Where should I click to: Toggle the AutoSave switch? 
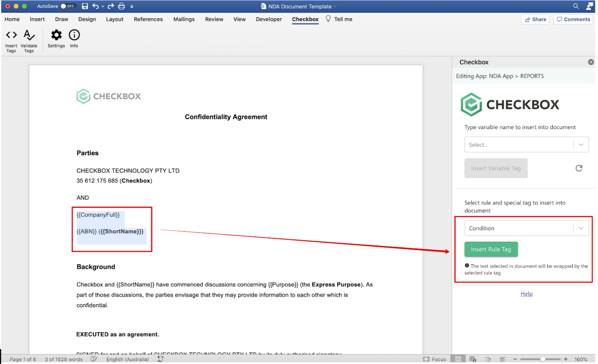68,6
